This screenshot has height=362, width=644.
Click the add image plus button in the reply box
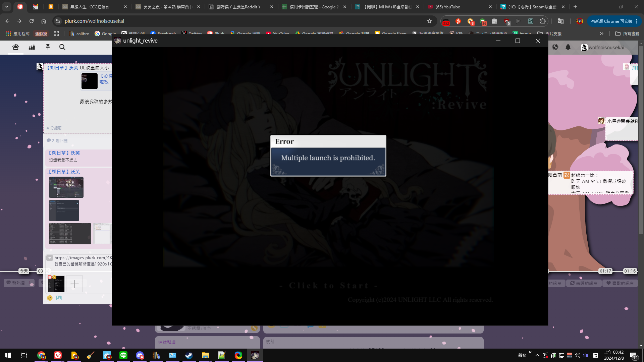[74, 284]
